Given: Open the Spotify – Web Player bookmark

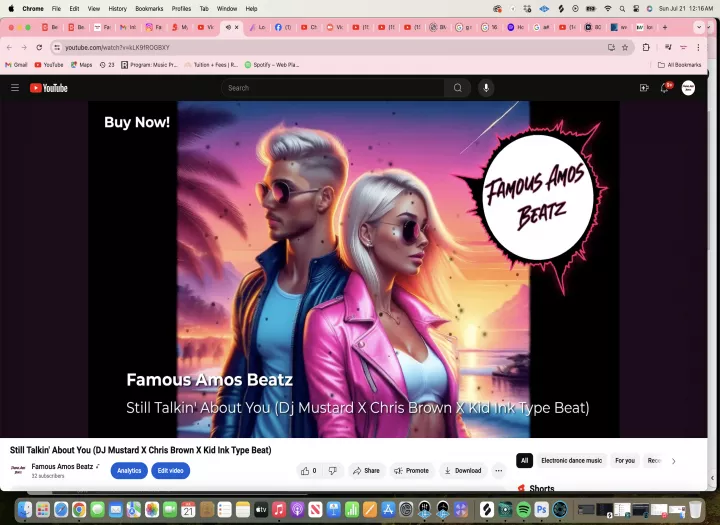Looking at the screenshot, I should tap(272, 65).
